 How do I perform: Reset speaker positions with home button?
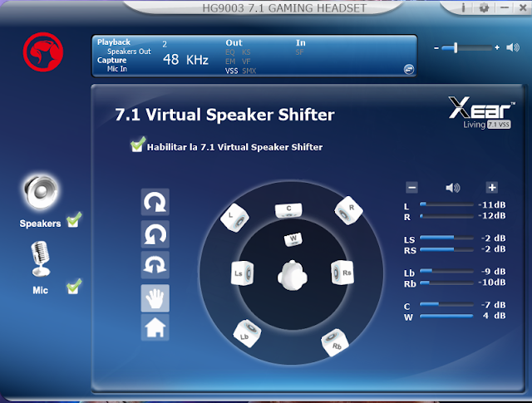155,327
